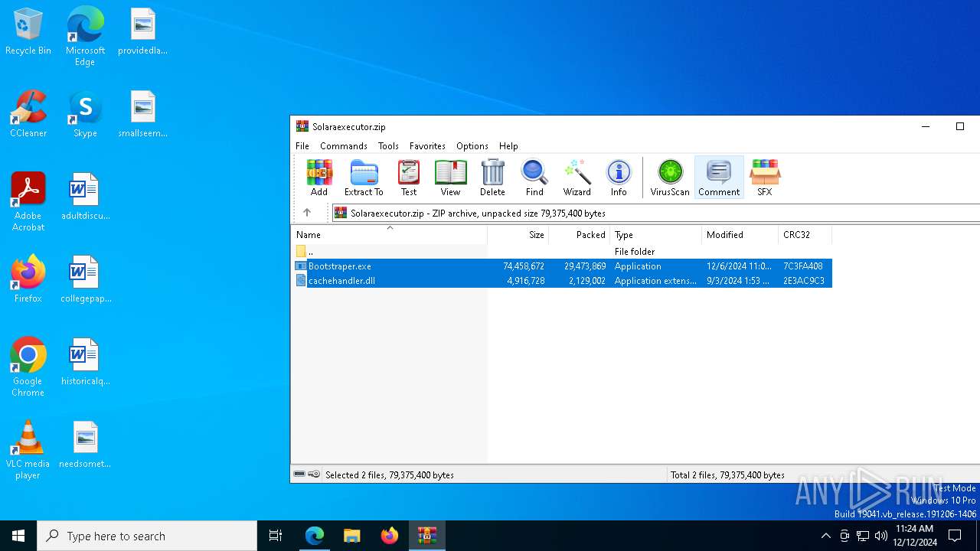Show hidden system tray icons
Viewport: 980px width, 551px height.
click(825, 536)
